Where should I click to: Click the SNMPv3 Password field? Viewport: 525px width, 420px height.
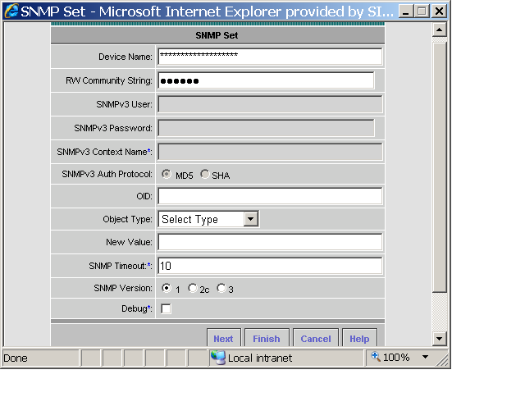266,128
